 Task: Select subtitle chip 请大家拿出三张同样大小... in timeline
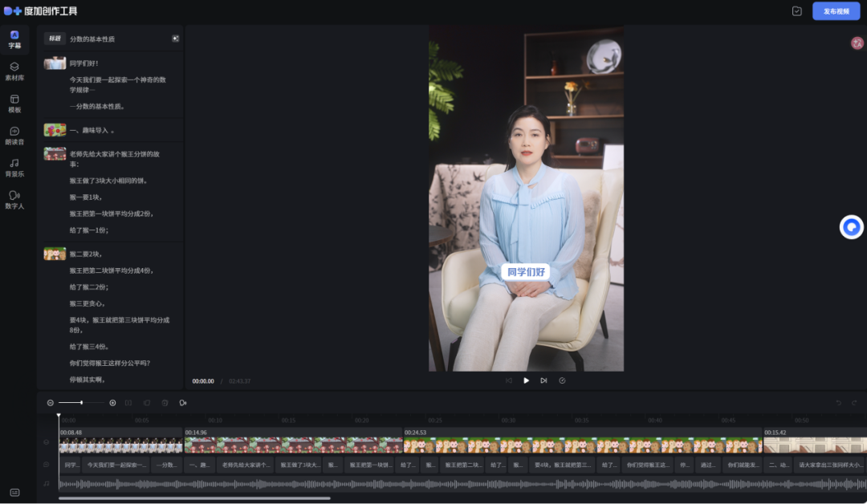(x=830, y=465)
